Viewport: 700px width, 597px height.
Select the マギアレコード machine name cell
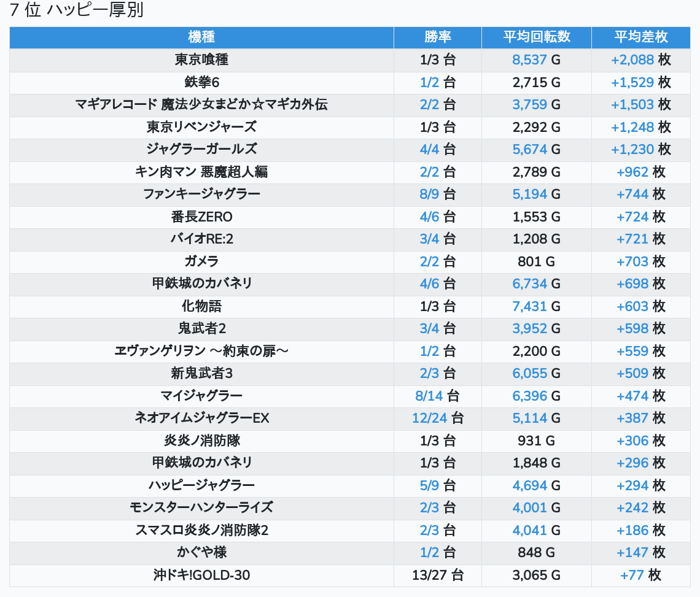(x=201, y=104)
